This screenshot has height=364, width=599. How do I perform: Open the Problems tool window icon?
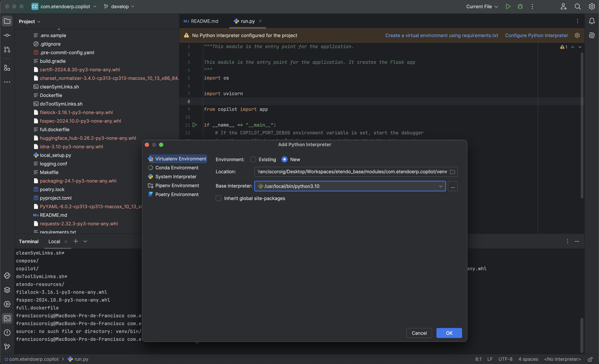pyautogui.click(x=7, y=332)
